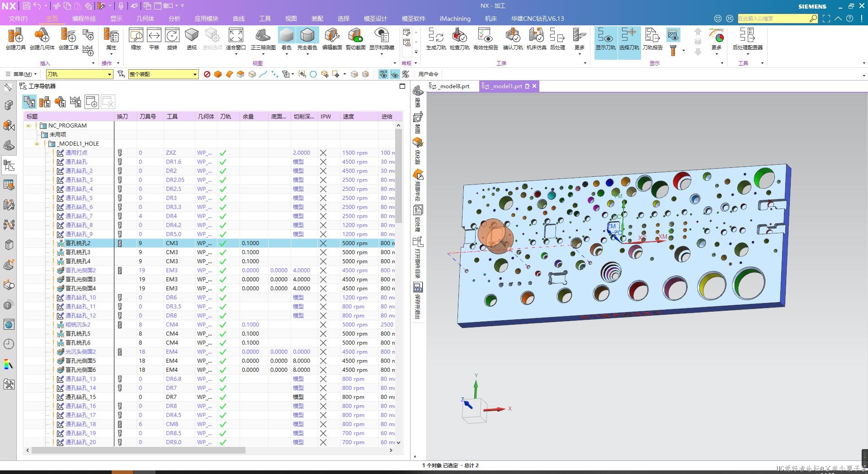Screen dimensions: 868x474
Task: Select the 缩放 (Zoom) view tool
Action: [136, 38]
